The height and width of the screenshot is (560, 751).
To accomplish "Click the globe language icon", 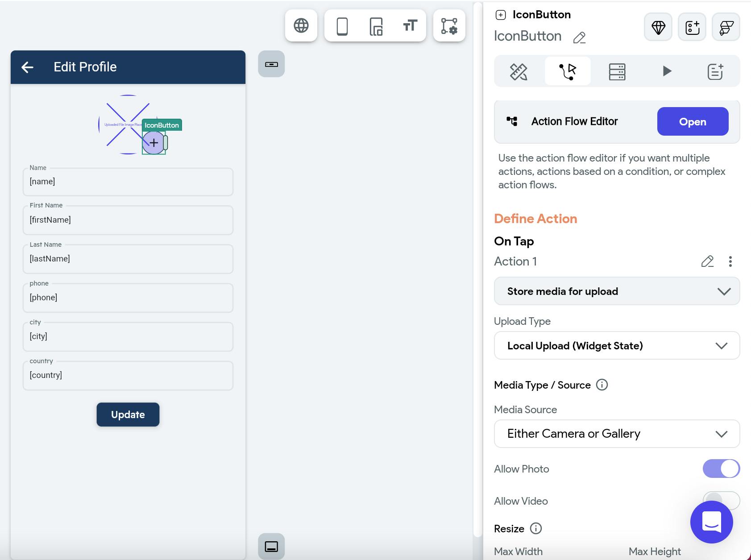I will click(x=301, y=25).
